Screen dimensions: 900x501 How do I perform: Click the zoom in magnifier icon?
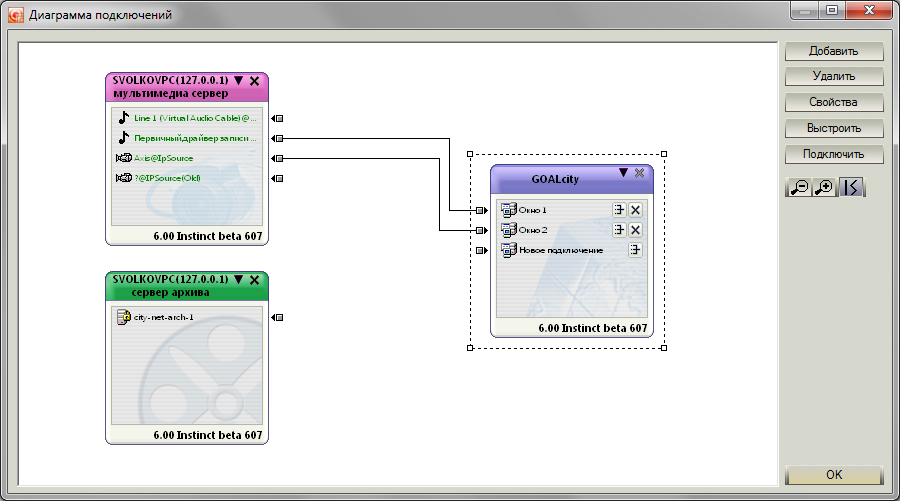tap(824, 187)
